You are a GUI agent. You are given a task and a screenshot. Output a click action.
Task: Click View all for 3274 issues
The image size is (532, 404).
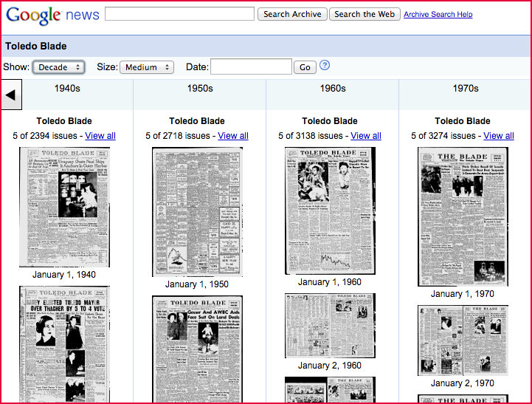[498, 136]
